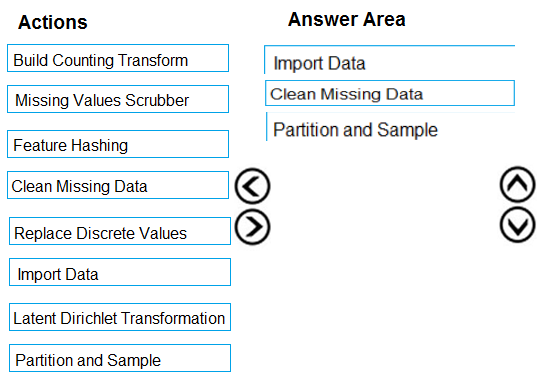Pick Clean Missing Data in Actions list
The image size is (539, 379).
pos(118,185)
